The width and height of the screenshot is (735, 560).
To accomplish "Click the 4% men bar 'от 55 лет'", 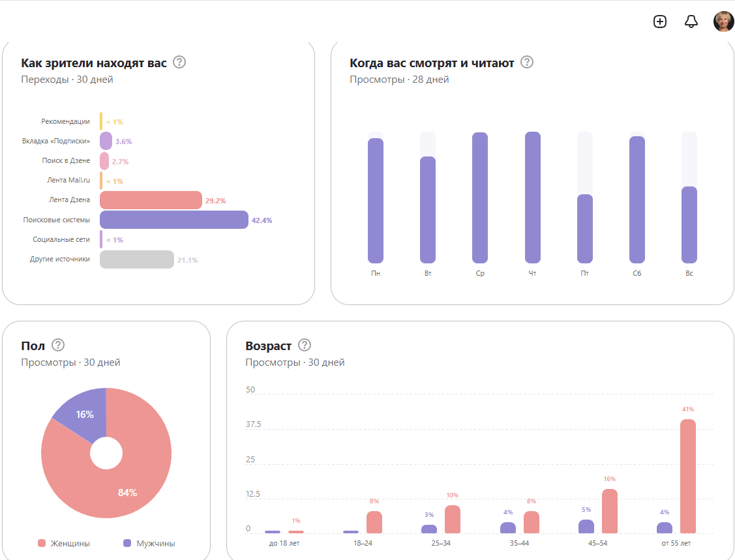I will pyautogui.click(x=665, y=527).
